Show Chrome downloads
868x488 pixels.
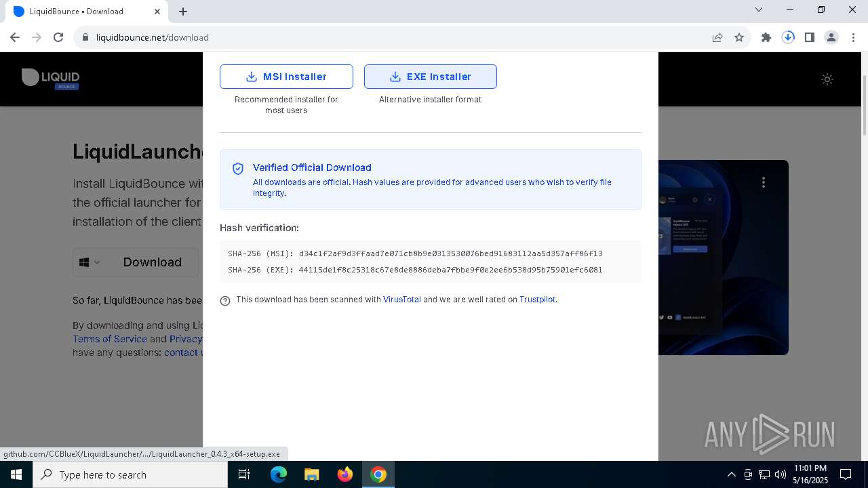pos(788,37)
